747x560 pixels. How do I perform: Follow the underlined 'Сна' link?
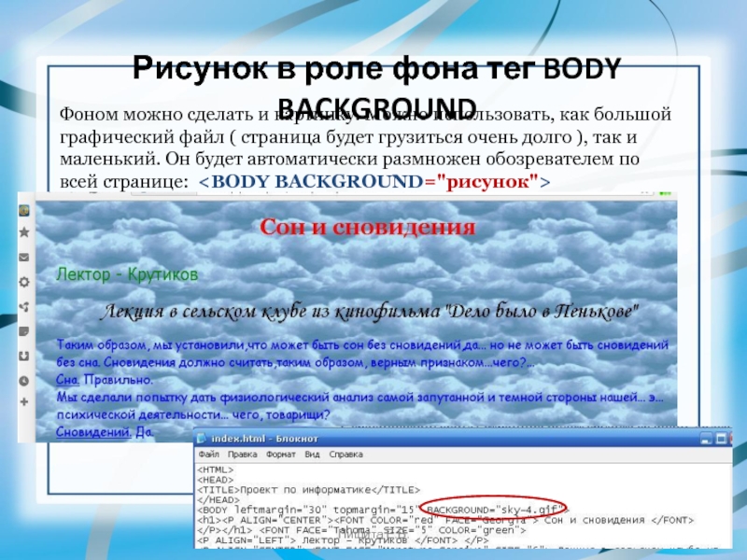[67, 380]
